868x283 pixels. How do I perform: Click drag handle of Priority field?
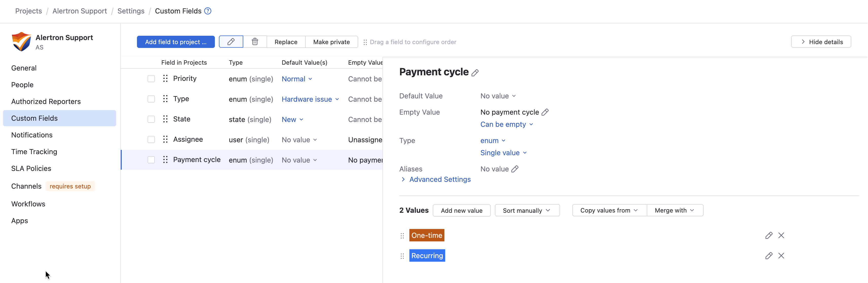(165, 79)
